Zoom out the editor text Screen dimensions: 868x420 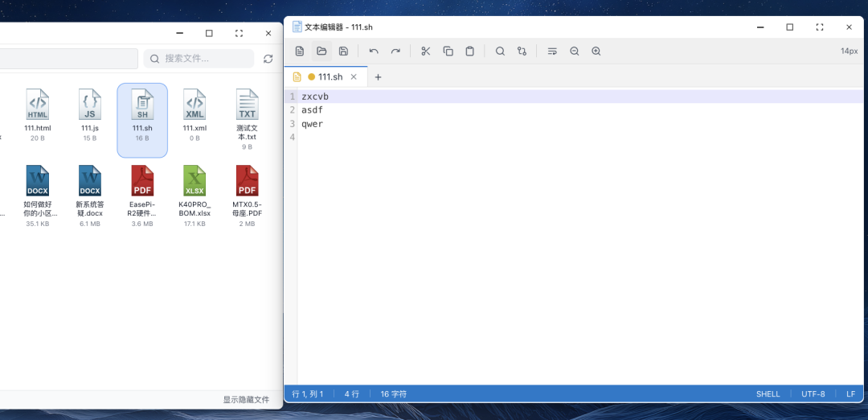[x=574, y=51]
